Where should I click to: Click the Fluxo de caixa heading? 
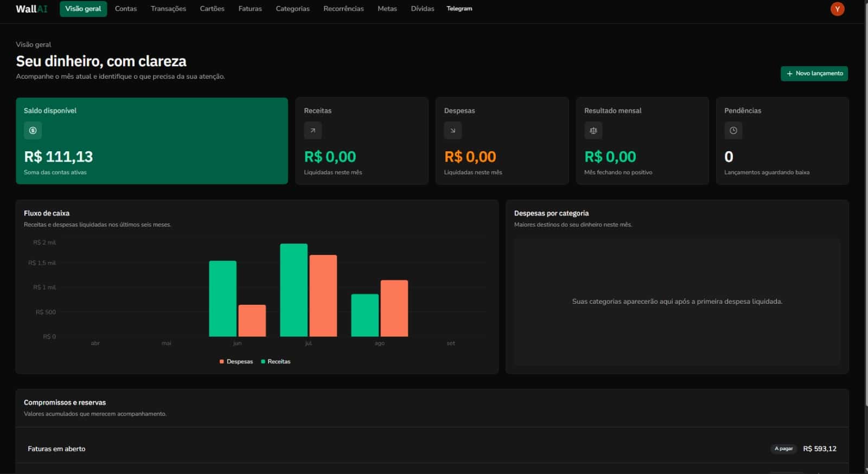(47, 213)
